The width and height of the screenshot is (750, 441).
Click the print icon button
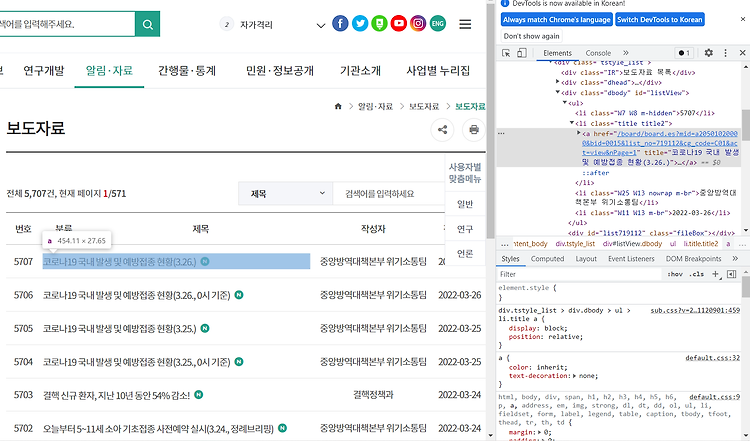(474, 130)
